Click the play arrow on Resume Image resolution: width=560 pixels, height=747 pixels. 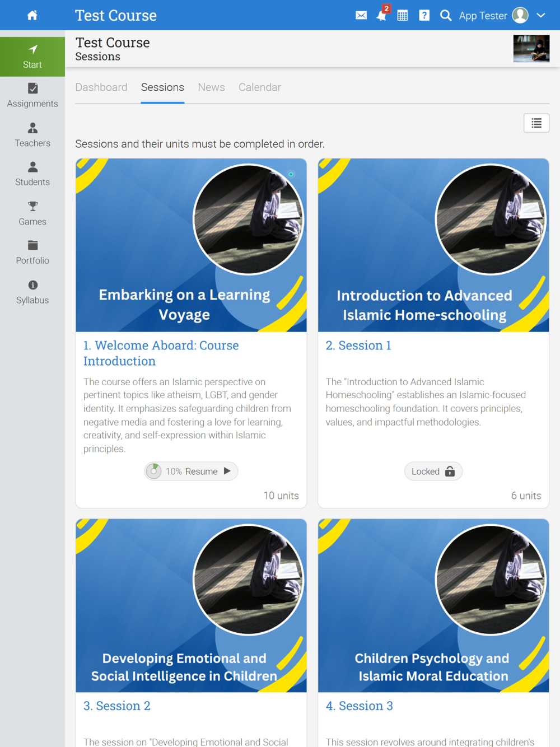click(x=227, y=471)
